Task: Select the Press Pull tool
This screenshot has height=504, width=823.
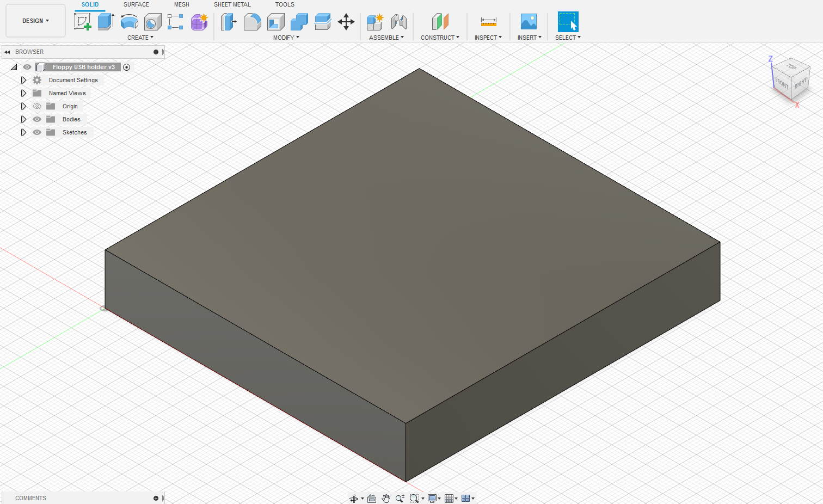Action: 229,22
